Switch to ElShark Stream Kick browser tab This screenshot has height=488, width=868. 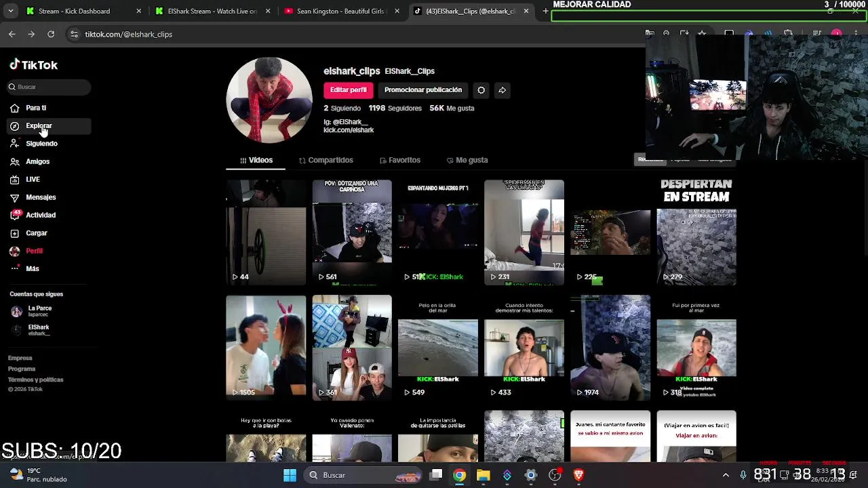212,11
